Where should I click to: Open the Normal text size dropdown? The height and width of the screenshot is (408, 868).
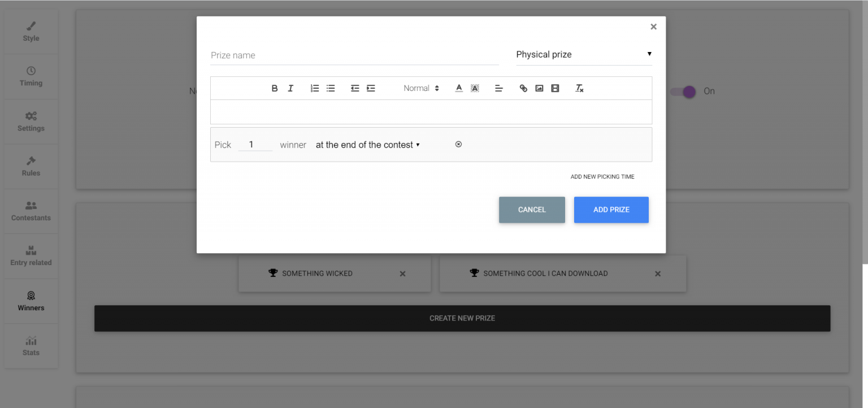421,88
